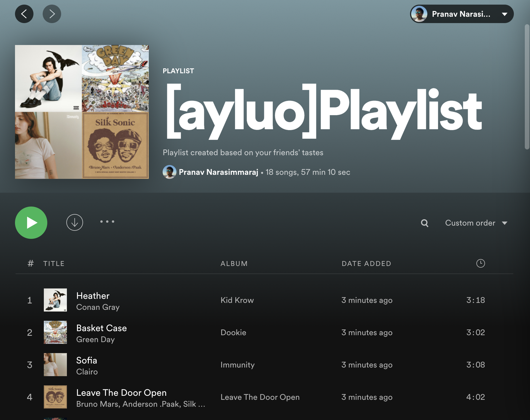
Task: Click the Sofia track cover thumbnail
Action: 55,365
